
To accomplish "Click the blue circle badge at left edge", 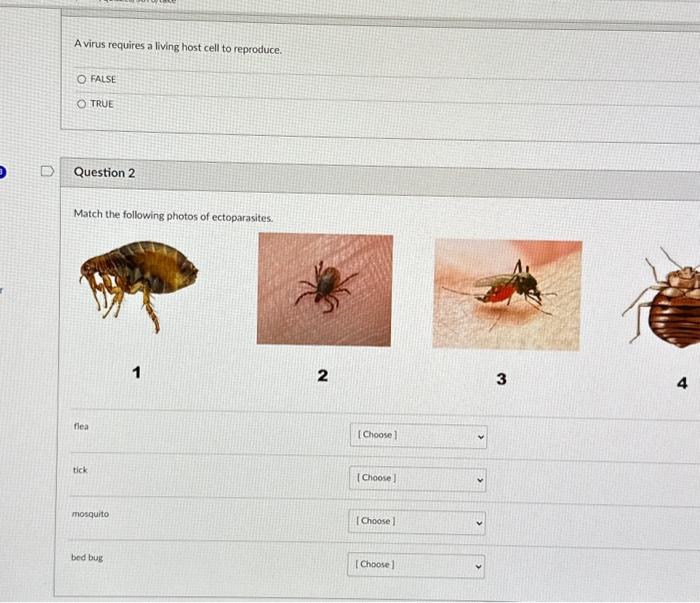I will coord(2,172).
